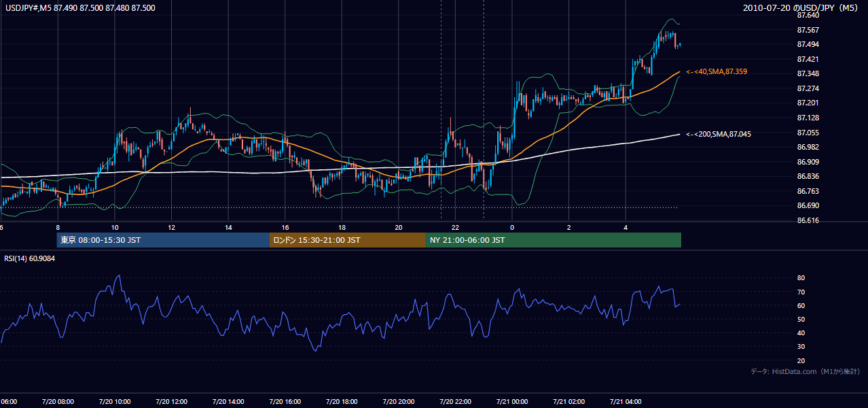Click the 2010-07-20 のUSD/JPY (M5) title
868x408 pixels.
coord(802,8)
